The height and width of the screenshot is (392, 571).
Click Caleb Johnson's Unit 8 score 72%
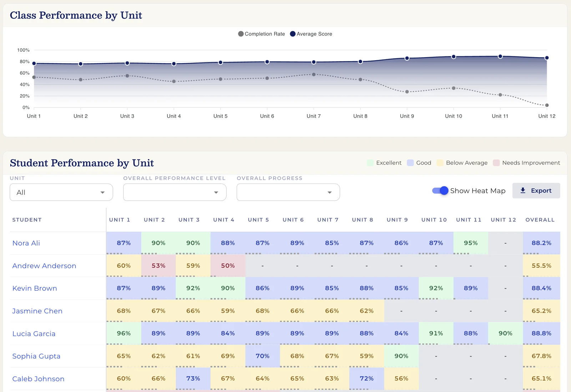(x=367, y=379)
